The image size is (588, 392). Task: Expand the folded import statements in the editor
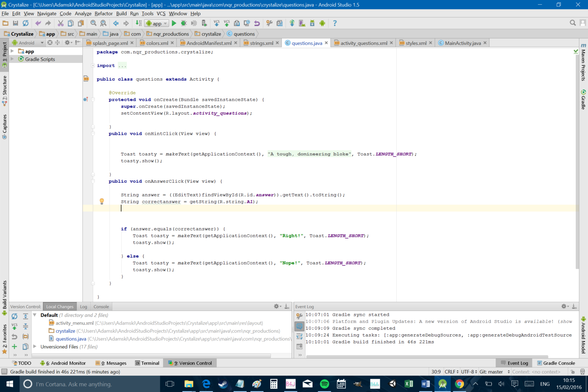(92, 65)
